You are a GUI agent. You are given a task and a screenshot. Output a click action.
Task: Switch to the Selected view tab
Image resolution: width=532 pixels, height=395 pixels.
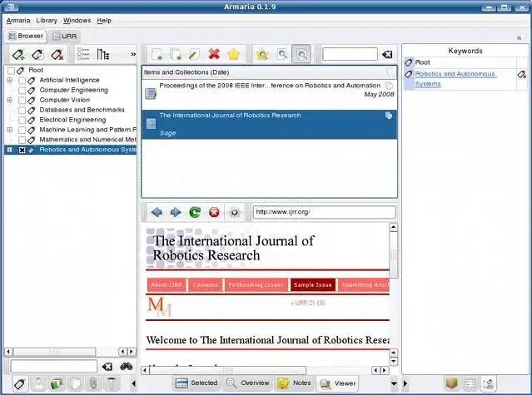196,383
